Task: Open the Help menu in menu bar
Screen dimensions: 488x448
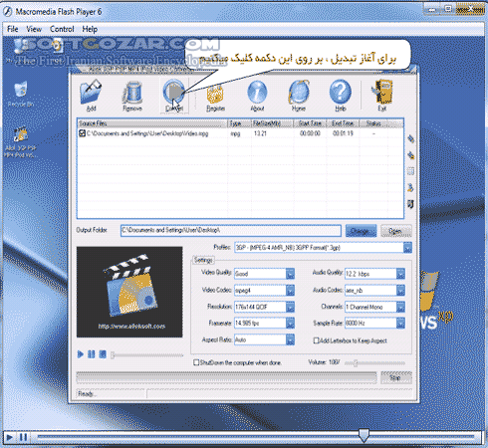Action: (90, 29)
